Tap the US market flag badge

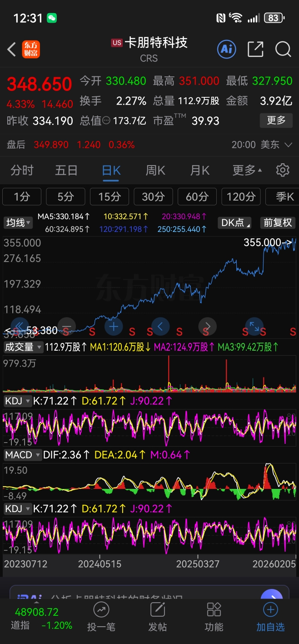117,43
